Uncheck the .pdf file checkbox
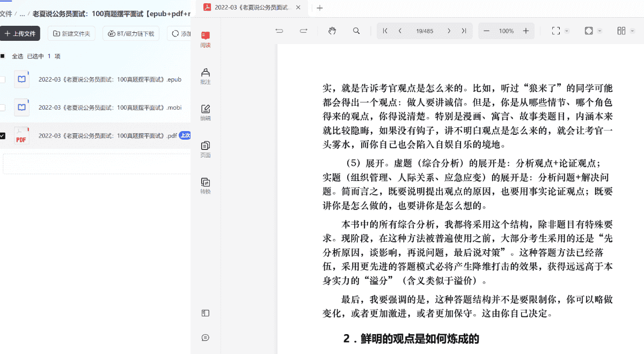This screenshot has height=354, width=644. [3, 136]
